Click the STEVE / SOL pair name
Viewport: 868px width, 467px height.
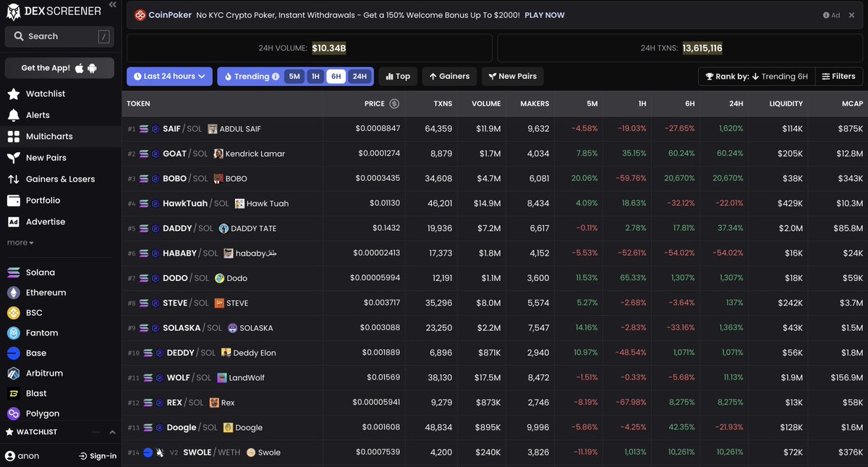click(x=185, y=303)
